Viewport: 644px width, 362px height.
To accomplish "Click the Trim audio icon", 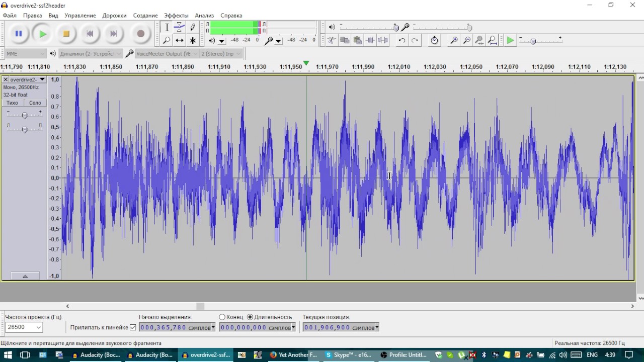I will [x=370, y=40].
